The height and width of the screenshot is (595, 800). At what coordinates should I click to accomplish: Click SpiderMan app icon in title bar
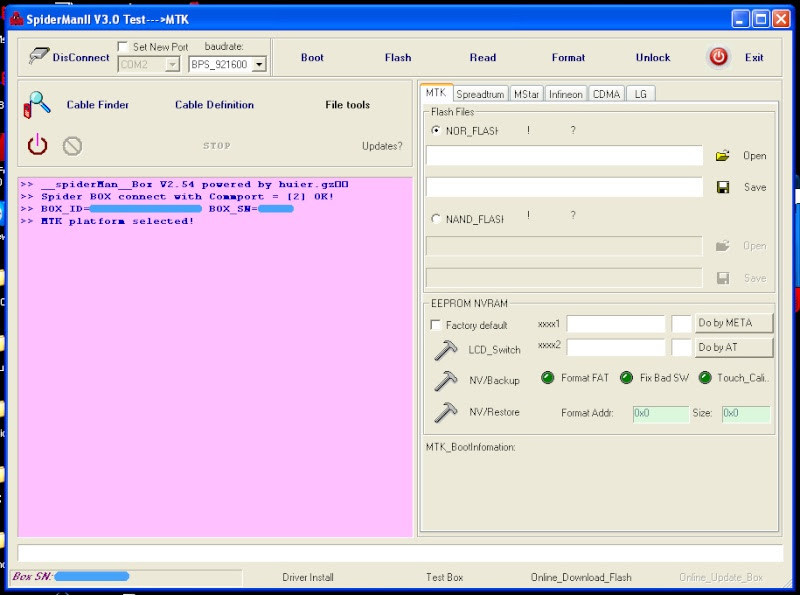point(16,19)
